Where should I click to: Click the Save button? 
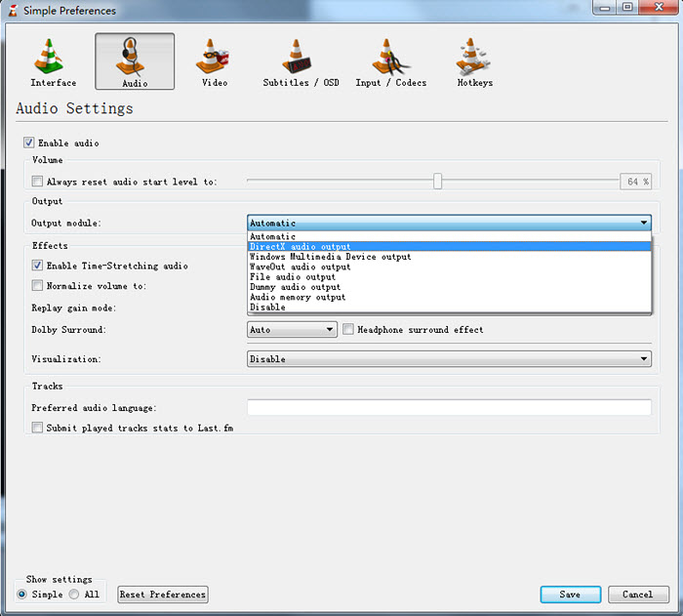(x=570, y=595)
